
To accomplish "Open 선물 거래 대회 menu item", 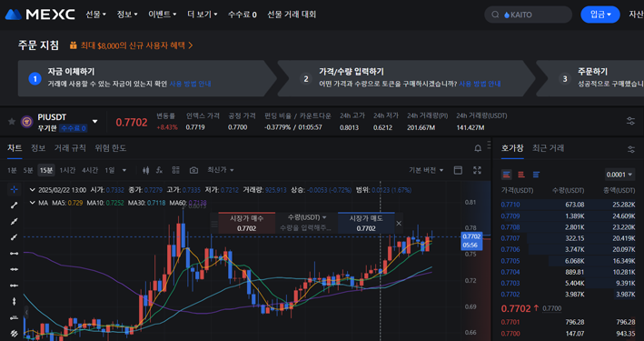I will [x=292, y=15].
